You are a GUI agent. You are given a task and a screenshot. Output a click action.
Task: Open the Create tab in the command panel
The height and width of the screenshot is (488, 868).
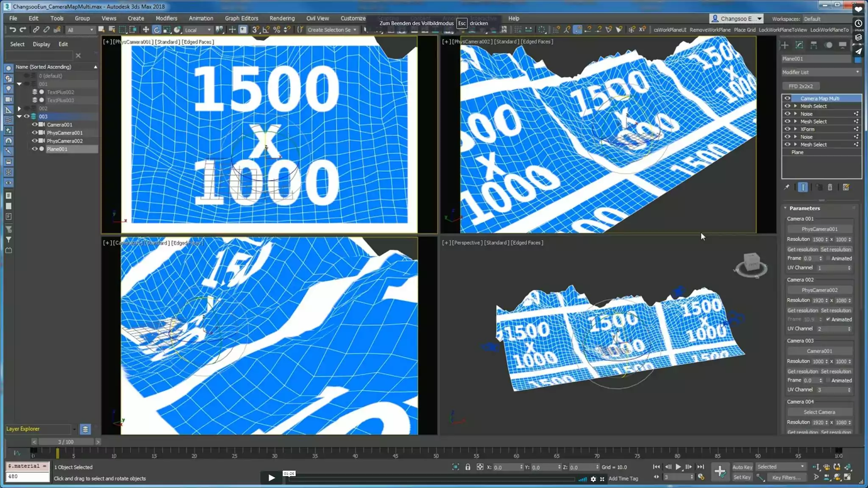[785, 45]
